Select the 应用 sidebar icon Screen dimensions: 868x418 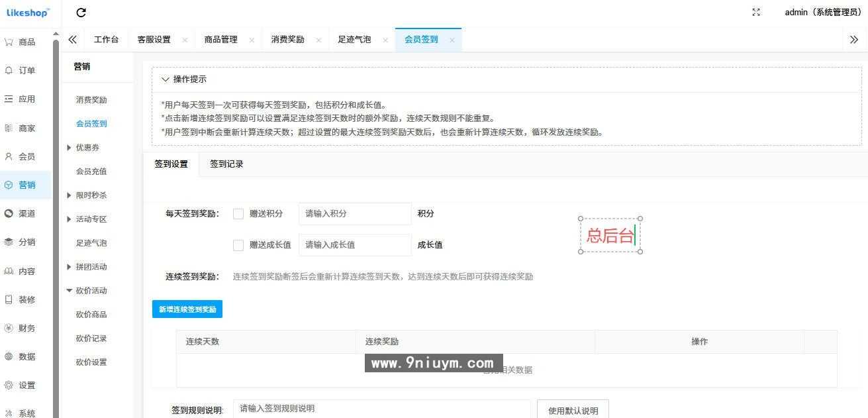click(x=25, y=98)
